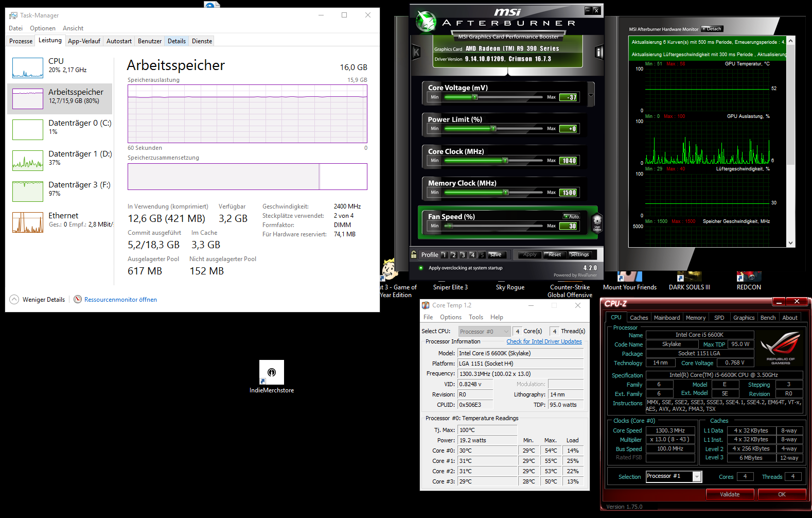Screen dimensions: 812x518
Task: Click the Ressourcenmonitor icon in Task-Manager
Action: pyautogui.click(x=78, y=299)
